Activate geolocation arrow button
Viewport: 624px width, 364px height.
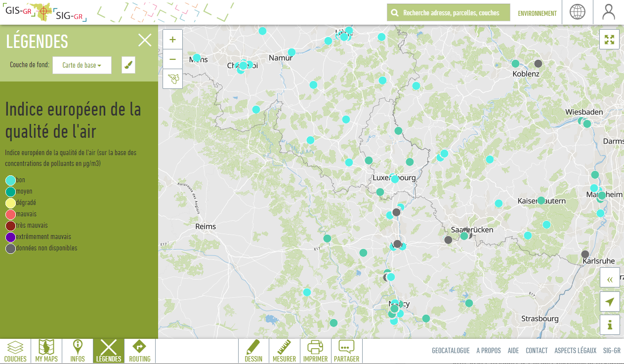tap(610, 302)
